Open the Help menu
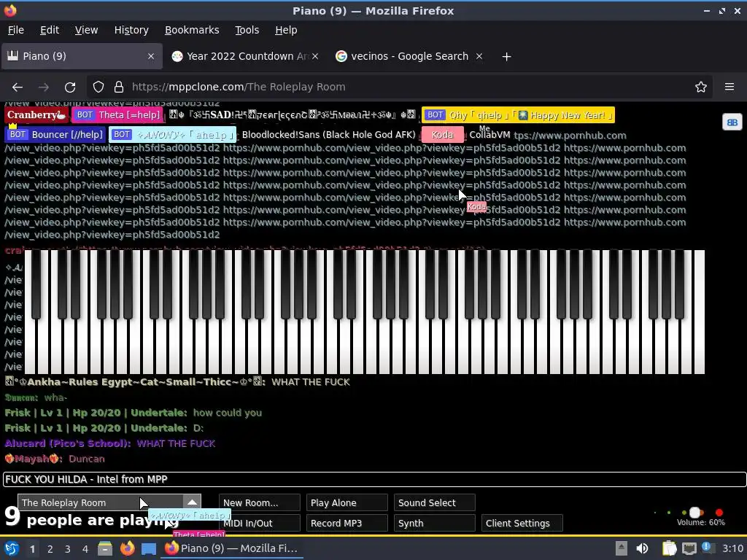Image resolution: width=747 pixels, height=560 pixels. 286,30
